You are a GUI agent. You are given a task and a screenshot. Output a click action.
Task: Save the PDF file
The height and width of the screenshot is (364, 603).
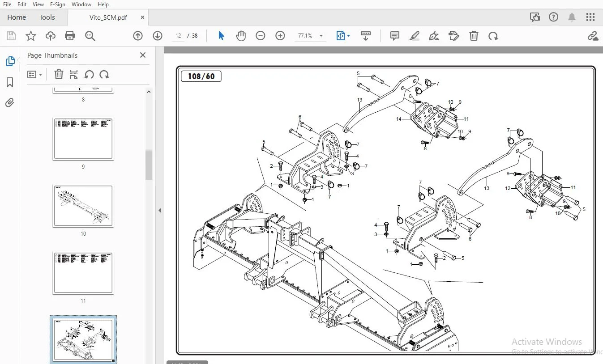click(11, 36)
